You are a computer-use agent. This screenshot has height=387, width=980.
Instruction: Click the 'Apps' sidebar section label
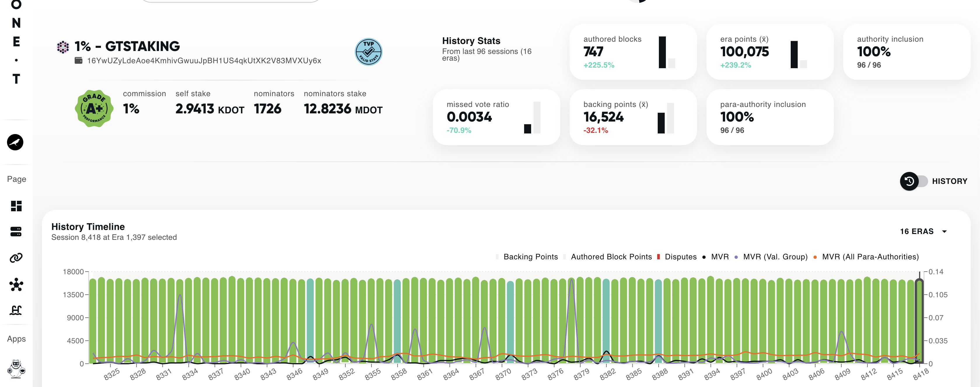click(x=16, y=339)
